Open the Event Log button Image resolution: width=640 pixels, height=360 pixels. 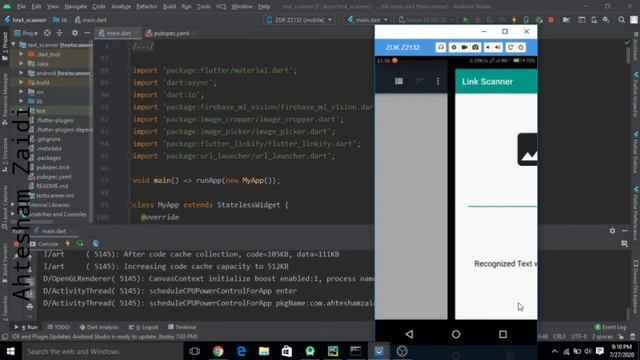(x=610, y=327)
